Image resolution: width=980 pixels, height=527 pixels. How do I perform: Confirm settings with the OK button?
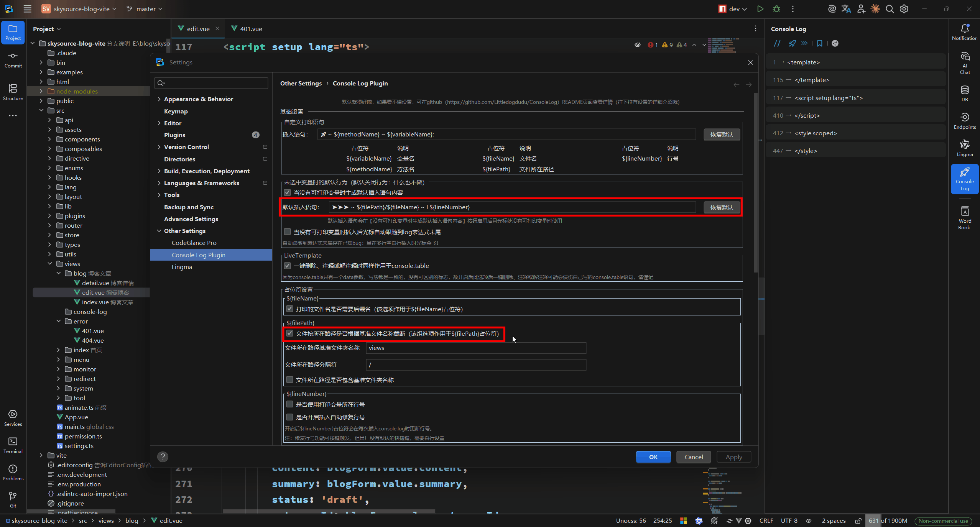click(653, 457)
